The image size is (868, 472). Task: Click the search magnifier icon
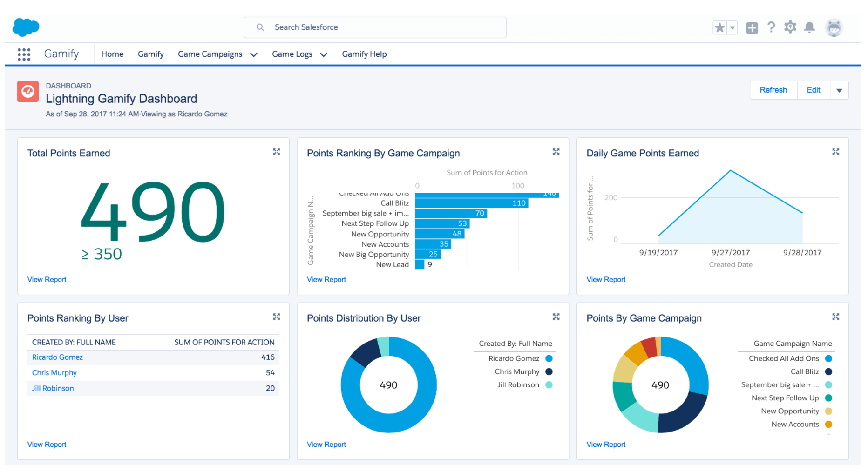click(260, 27)
